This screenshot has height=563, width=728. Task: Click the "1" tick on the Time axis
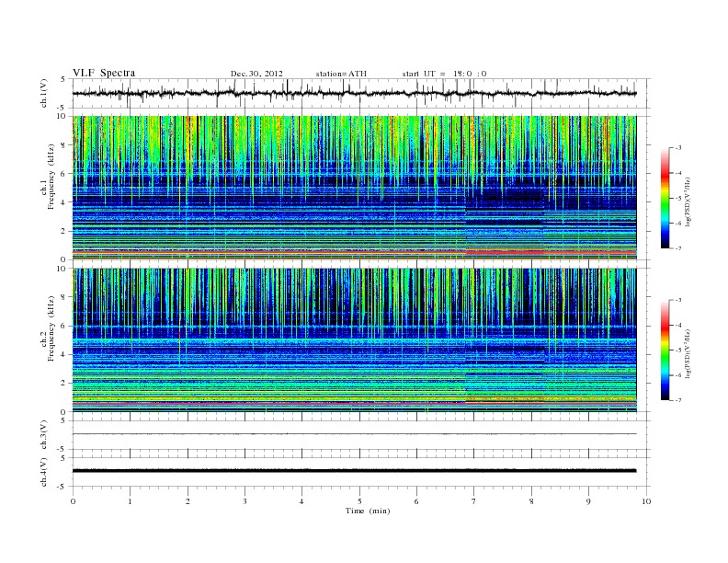click(x=130, y=501)
